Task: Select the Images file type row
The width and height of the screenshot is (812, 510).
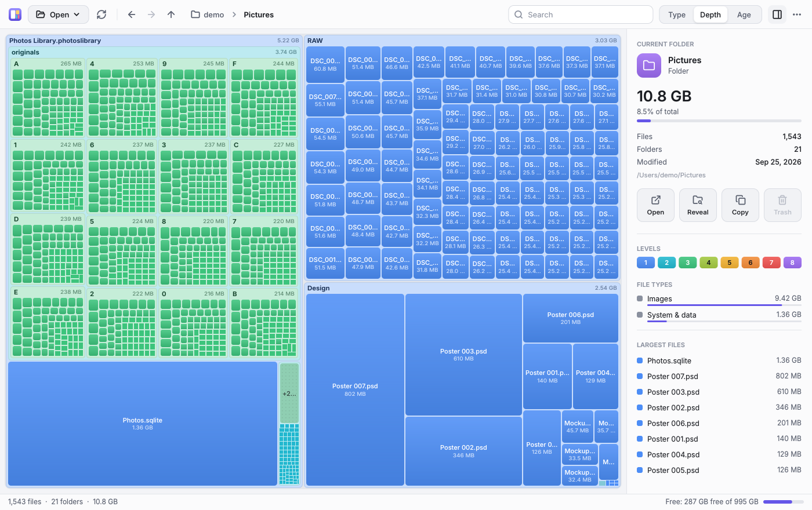Action: (719, 299)
